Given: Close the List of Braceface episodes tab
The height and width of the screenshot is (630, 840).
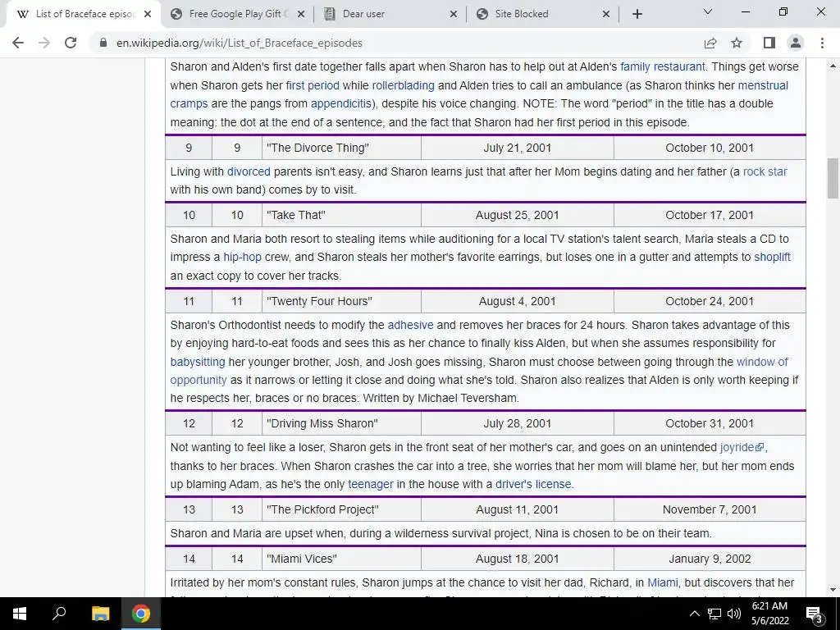Looking at the screenshot, I should (x=148, y=14).
